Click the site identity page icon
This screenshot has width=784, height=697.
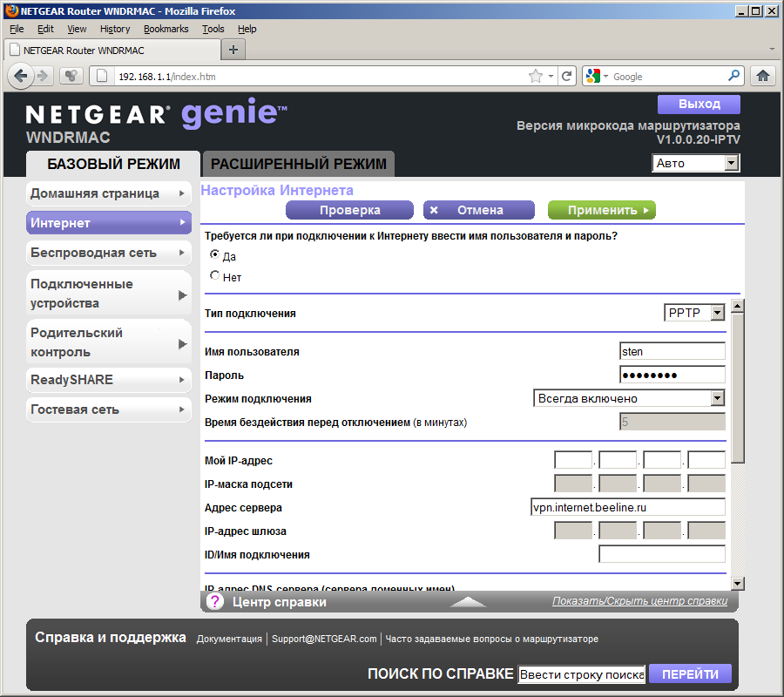coord(102,76)
